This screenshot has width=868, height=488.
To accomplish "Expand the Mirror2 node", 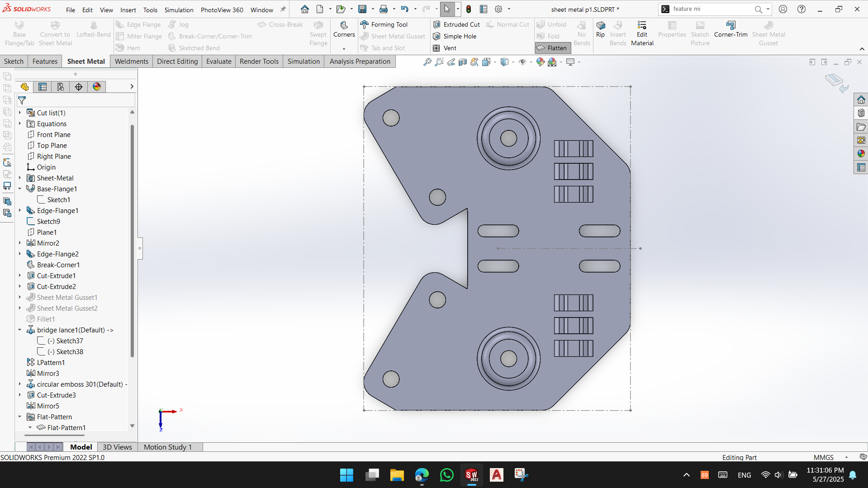I will (20, 243).
